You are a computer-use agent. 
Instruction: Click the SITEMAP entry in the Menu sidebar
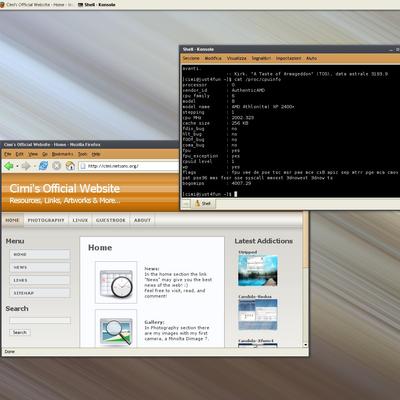40,293
